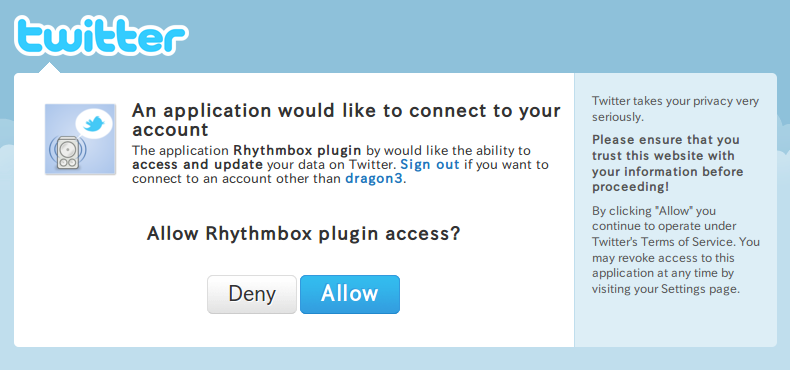Click the speaker graphic in the app icon
The height and width of the screenshot is (371, 791).
click(68, 152)
